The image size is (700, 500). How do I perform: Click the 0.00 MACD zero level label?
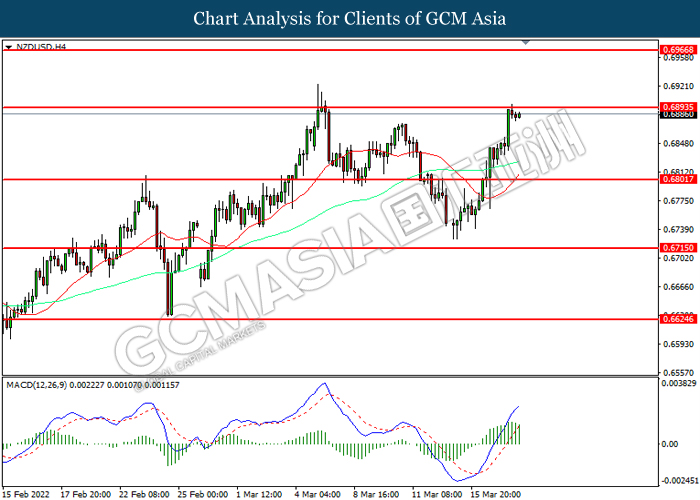669,443
